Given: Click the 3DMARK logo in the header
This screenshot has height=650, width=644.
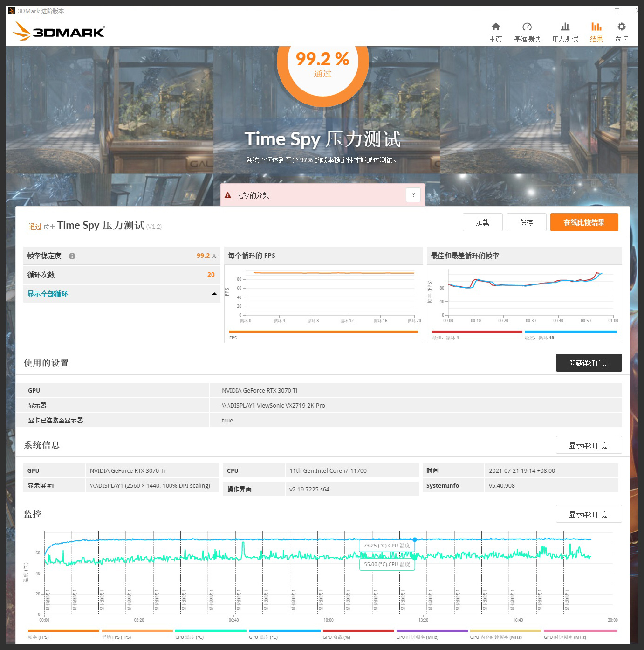Looking at the screenshot, I should (59, 31).
